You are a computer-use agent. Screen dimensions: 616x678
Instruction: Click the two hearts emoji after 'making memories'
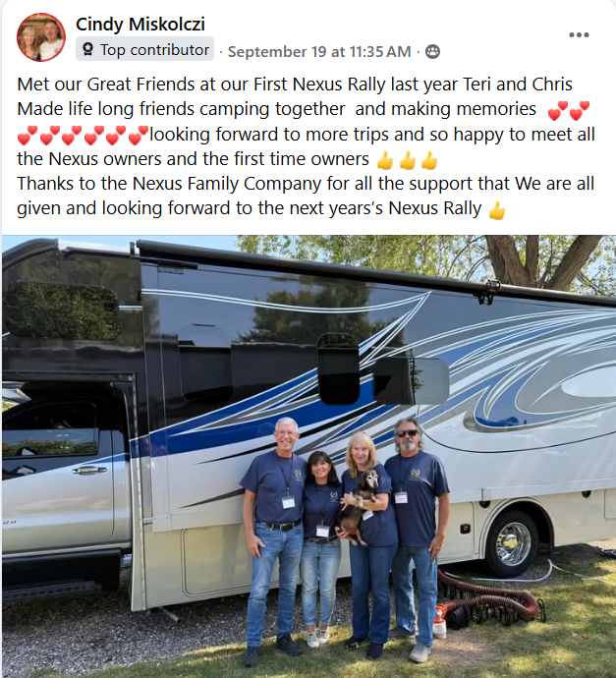pyautogui.click(x=569, y=110)
